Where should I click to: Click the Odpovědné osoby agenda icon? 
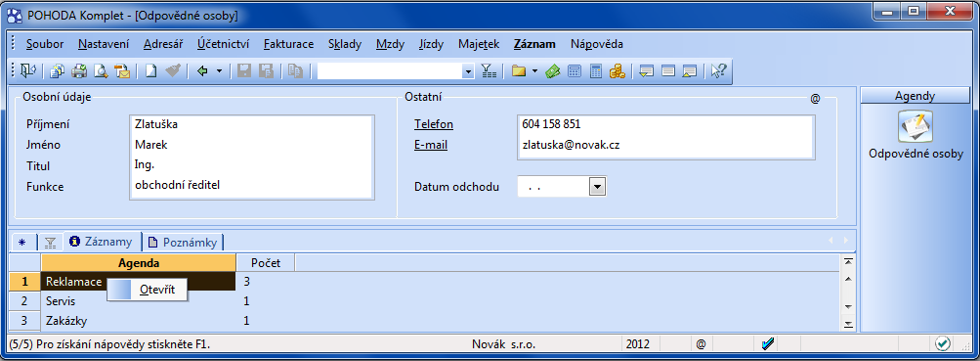coord(916,126)
